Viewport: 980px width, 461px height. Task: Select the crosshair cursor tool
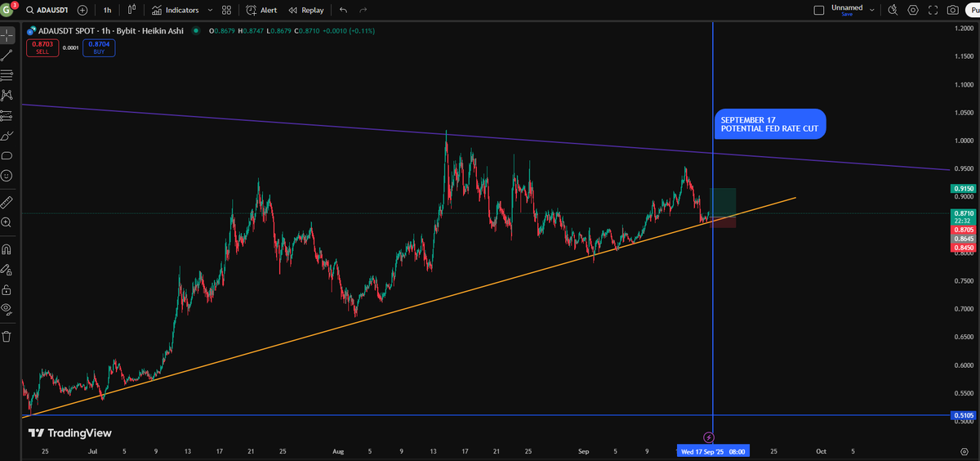(x=7, y=35)
